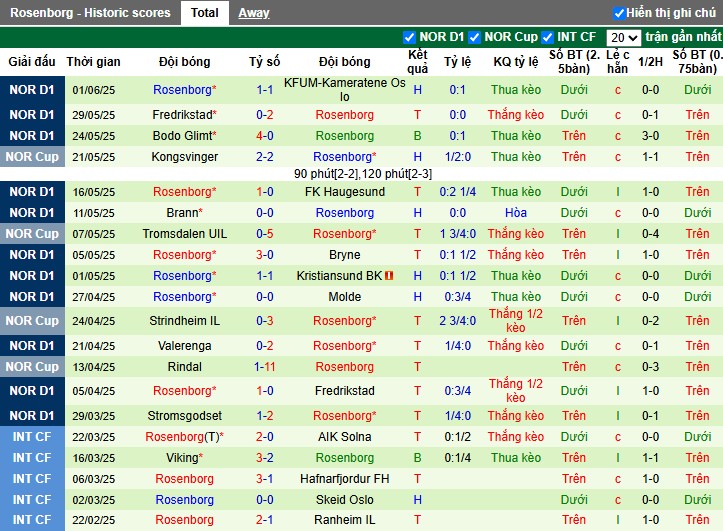Open Bodo Glimt team link
This screenshot has height=531, width=723.
click(184, 136)
